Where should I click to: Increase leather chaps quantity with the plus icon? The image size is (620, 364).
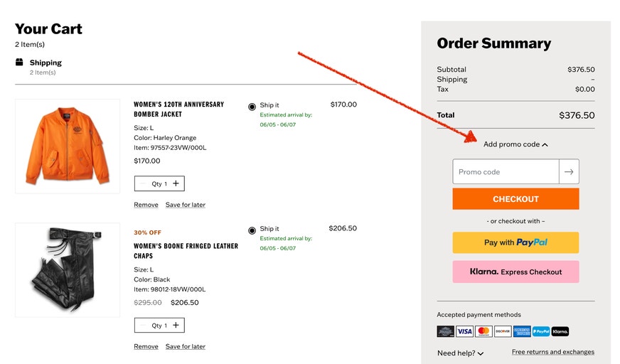coord(176,325)
